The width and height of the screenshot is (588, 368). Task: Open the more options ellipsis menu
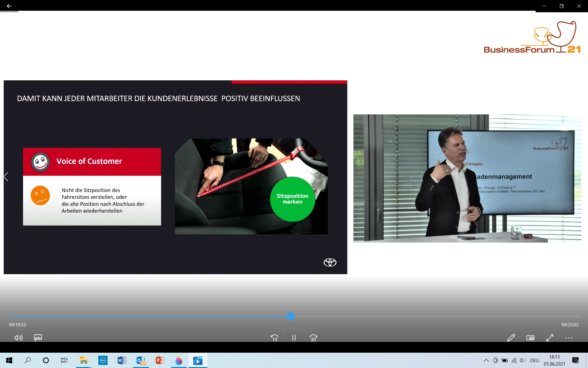[569, 338]
